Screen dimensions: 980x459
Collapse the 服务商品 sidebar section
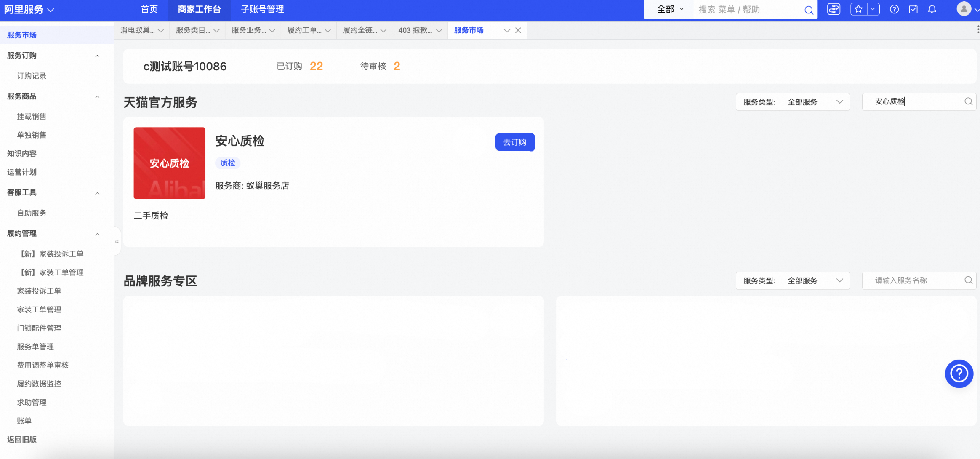97,96
